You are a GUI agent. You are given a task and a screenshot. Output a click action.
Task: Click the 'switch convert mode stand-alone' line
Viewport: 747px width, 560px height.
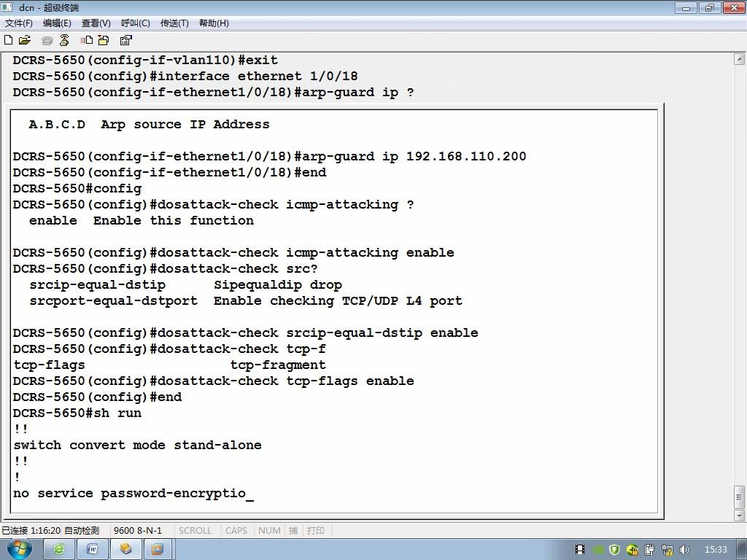coord(137,446)
